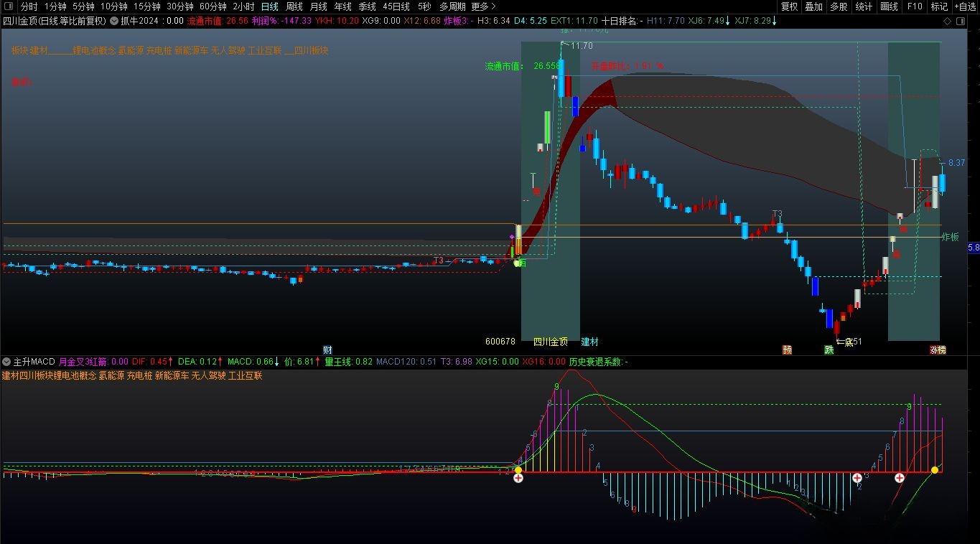Toggle the 叠加 overlay option

tap(813, 6)
